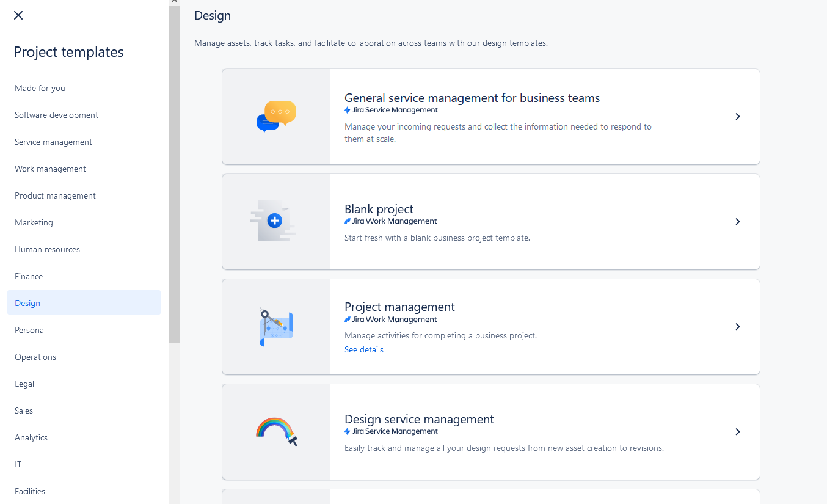Click the Project management blueprint icon

pos(276,327)
